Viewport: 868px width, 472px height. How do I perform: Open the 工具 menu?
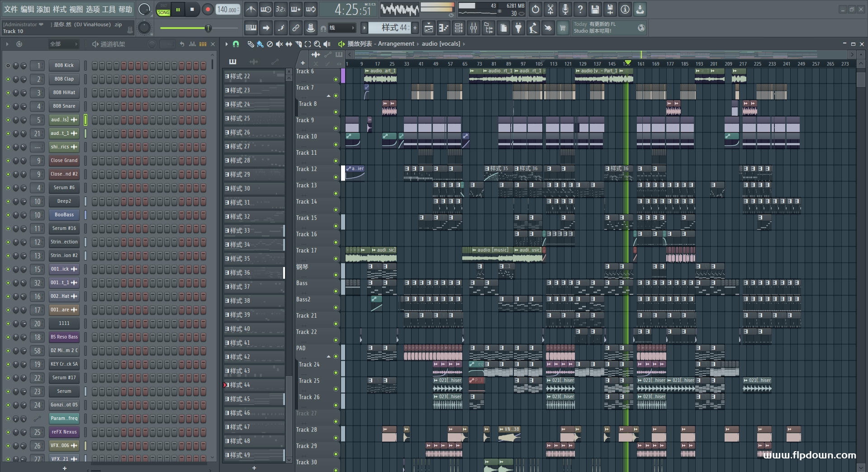click(x=109, y=9)
